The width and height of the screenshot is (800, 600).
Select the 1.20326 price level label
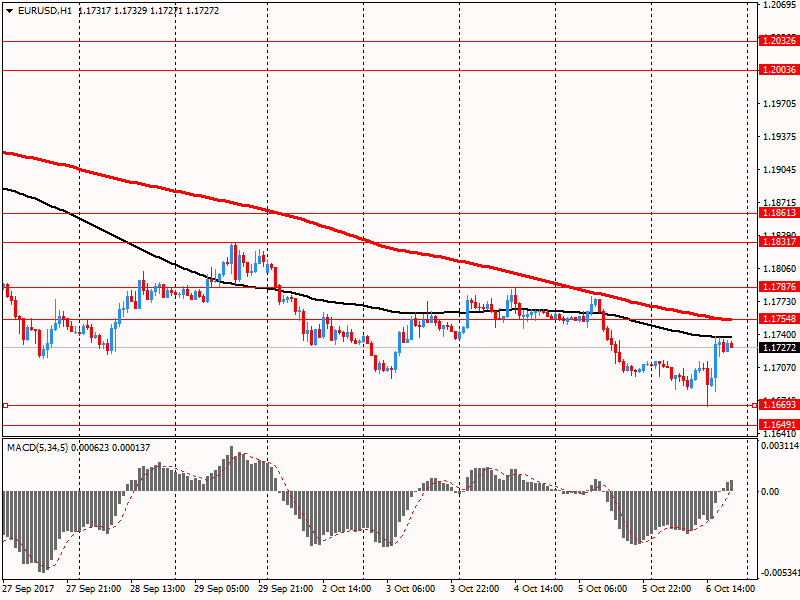pyautogui.click(x=779, y=41)
